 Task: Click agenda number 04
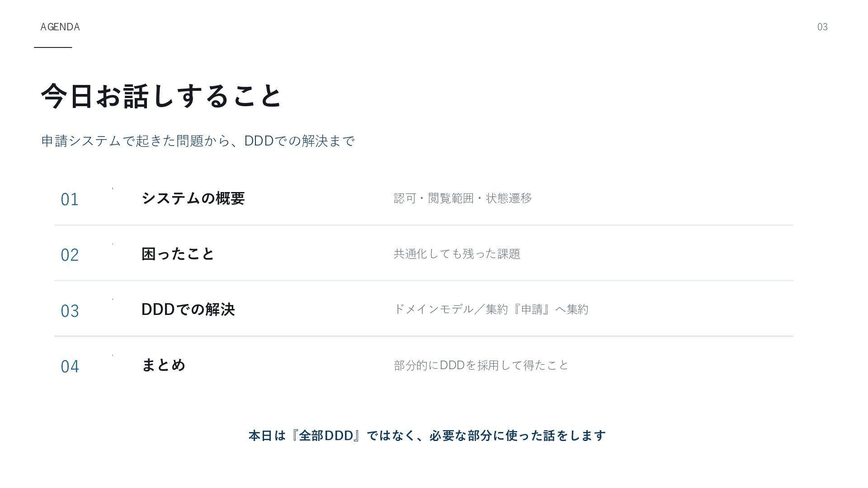(70, 366)
